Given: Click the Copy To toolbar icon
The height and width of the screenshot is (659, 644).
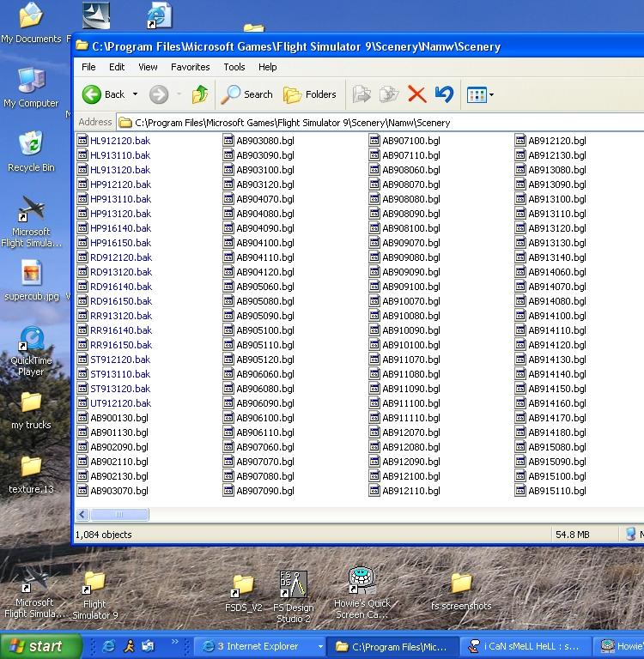Looking at the screenshot, I should point(389,94).
